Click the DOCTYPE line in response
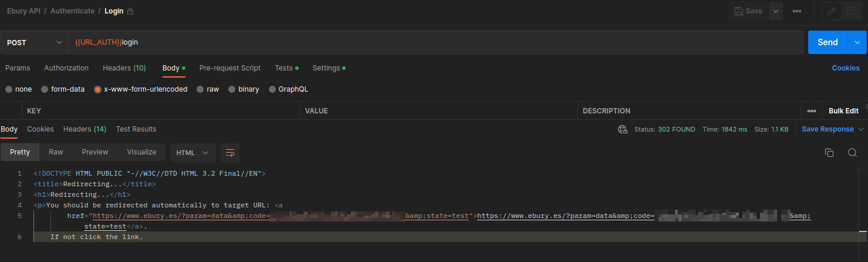868x262 pixels. 150,173
